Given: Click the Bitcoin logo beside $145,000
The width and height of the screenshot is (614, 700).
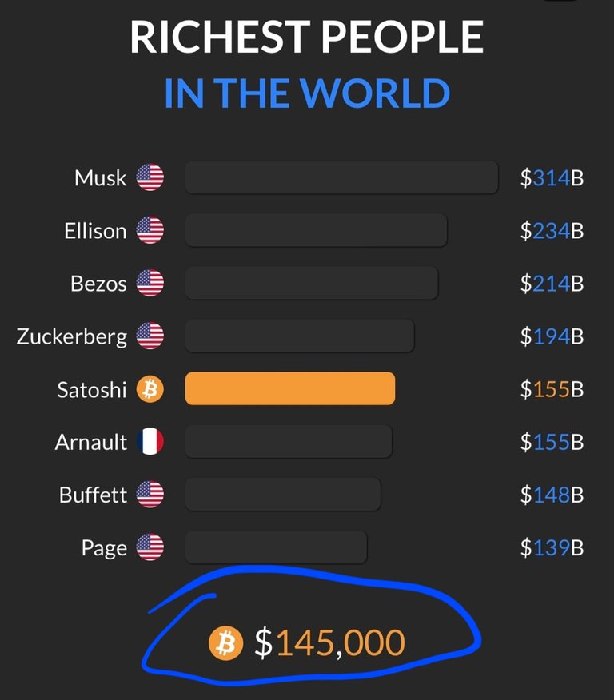Looking at the screenshot, I should tap(226, 642).
